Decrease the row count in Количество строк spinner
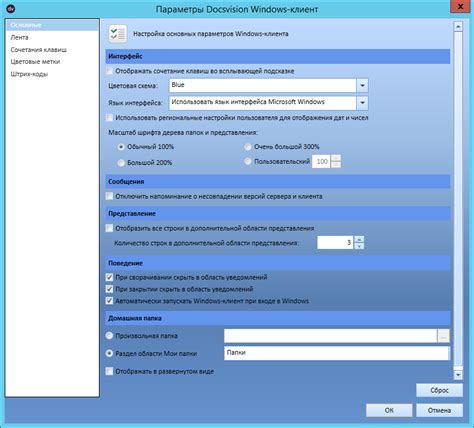 (359, 246)
